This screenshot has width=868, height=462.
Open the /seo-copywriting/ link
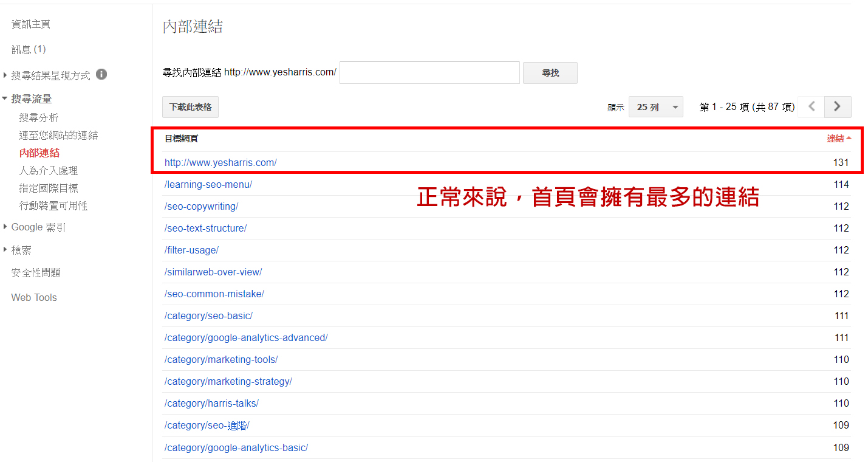pos(201,207)
